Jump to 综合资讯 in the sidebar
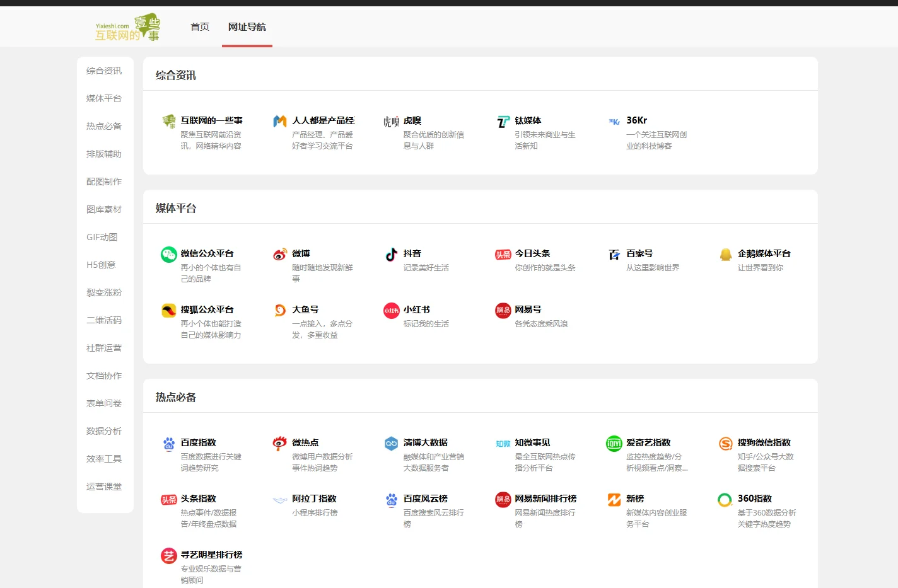The image size is (898, 588). pyautogui.click(x=104, y=71)
